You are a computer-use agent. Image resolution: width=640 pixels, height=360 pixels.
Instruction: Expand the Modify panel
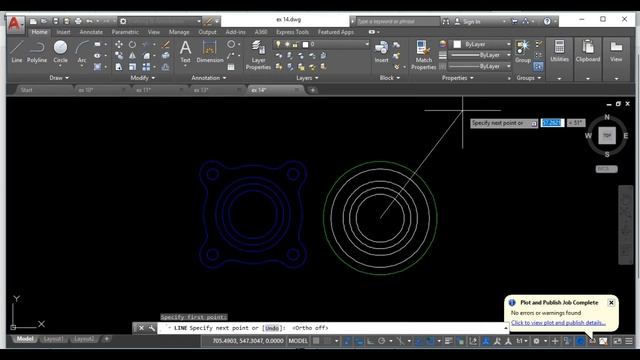pyautogui.click(x=142, y=78)
